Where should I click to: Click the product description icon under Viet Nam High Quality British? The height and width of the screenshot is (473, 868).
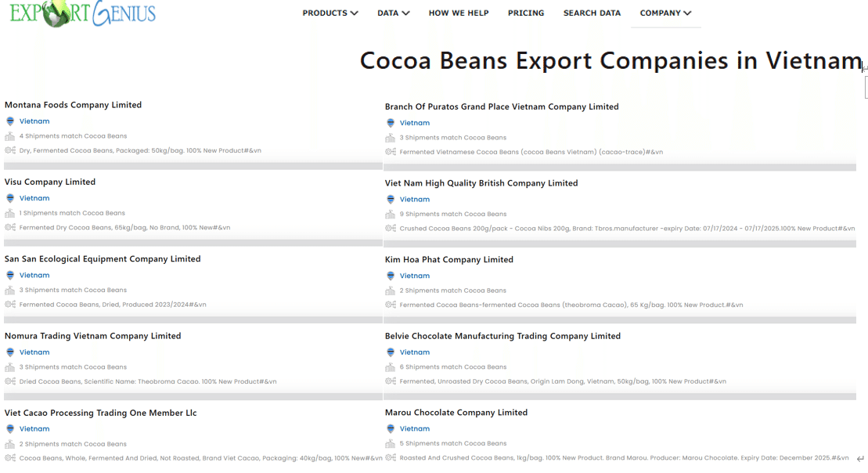[x=391, y=229]
